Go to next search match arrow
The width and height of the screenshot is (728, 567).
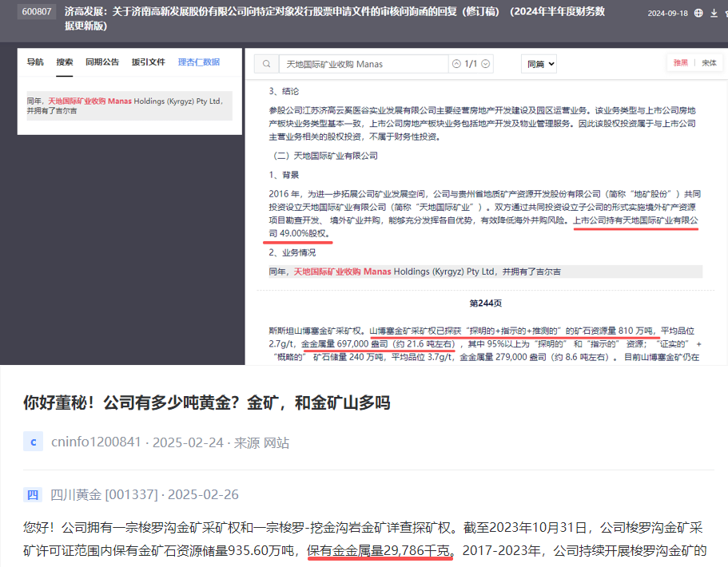[x=486, y=64]
